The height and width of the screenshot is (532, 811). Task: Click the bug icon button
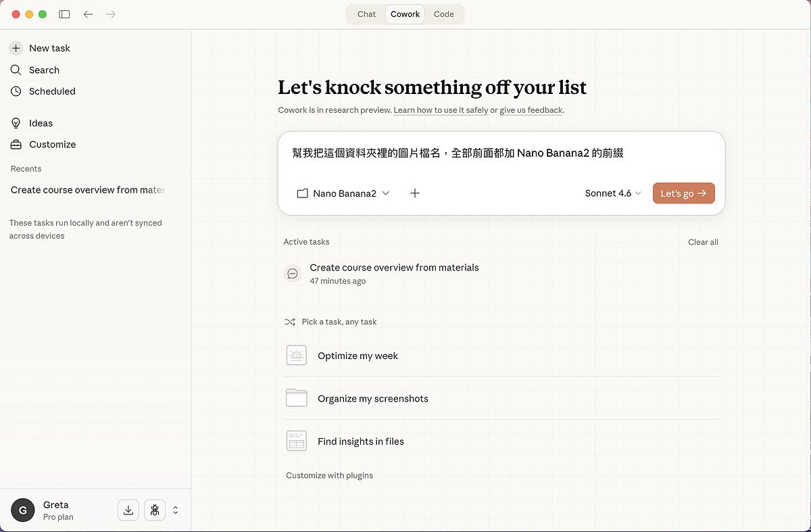pos(155,510)
